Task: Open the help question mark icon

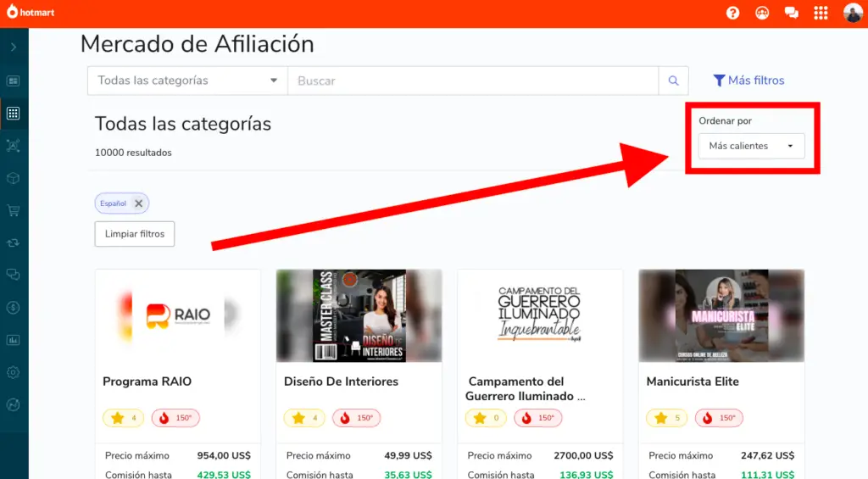Action: 732,13
